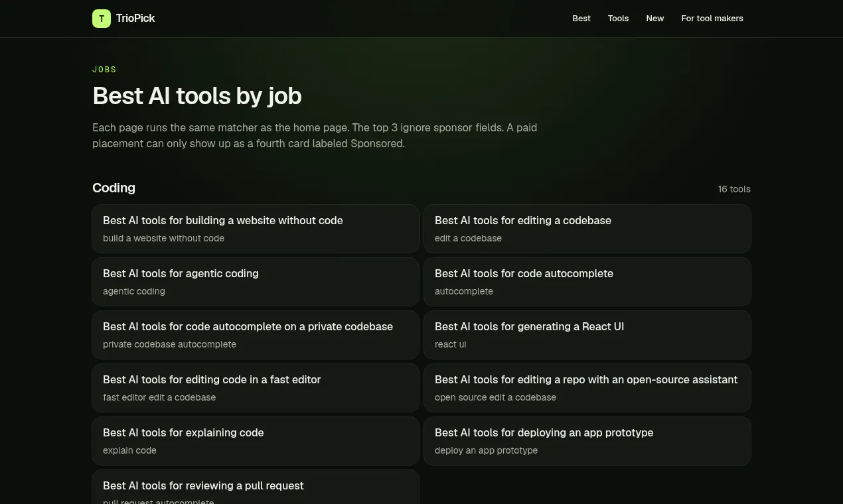Image resolution: width=843 pixels, height=504 pixels.
Task: Open Best AI tools for editing a codebase
Action: (x=587, y=229)
